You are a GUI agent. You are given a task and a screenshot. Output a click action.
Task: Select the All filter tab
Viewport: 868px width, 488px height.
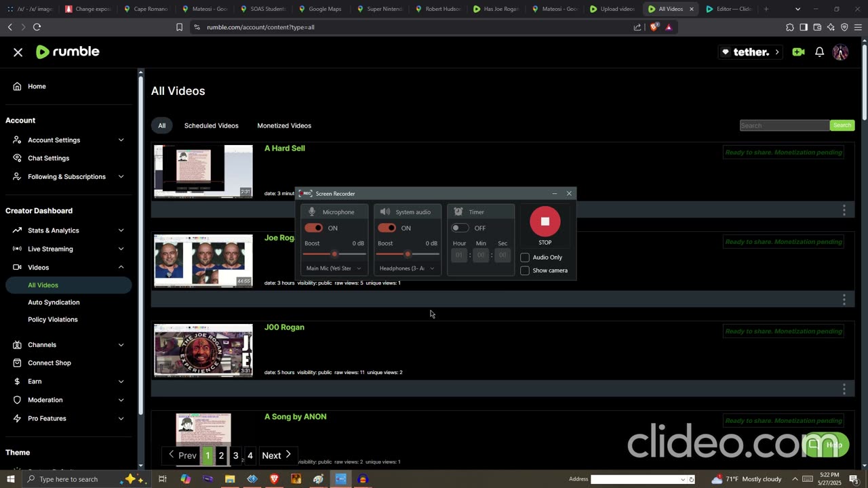click(162, 125)
